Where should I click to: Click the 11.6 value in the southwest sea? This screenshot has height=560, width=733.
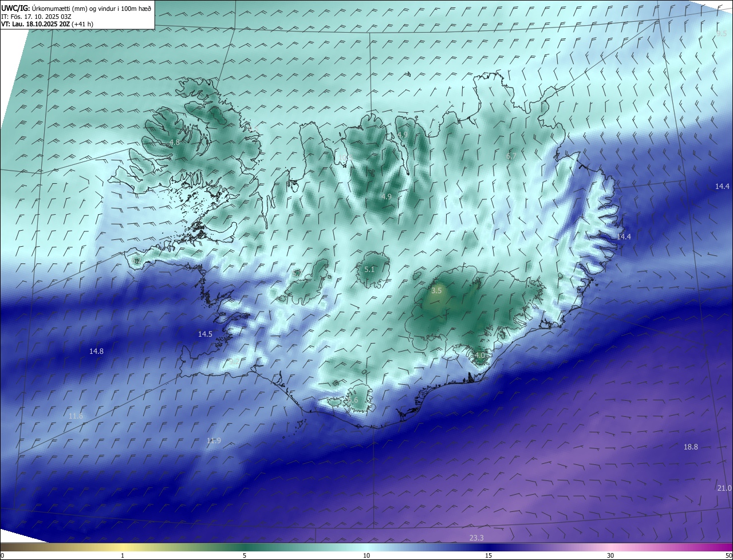coord(76,416)
